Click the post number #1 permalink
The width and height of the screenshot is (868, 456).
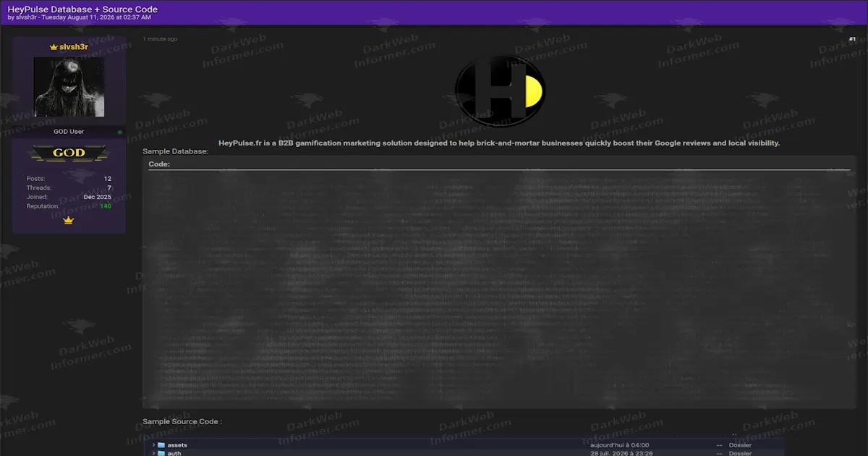852,39
